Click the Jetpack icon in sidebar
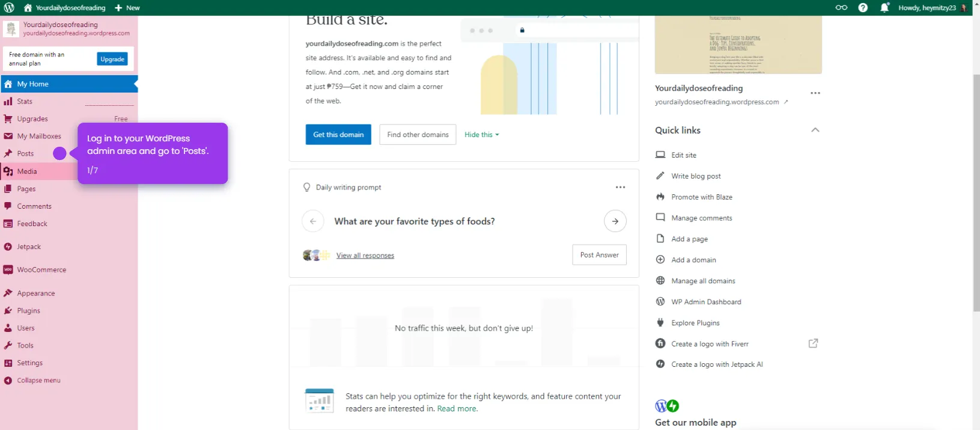This screenshot has width=980, height=430. point(8,247)
